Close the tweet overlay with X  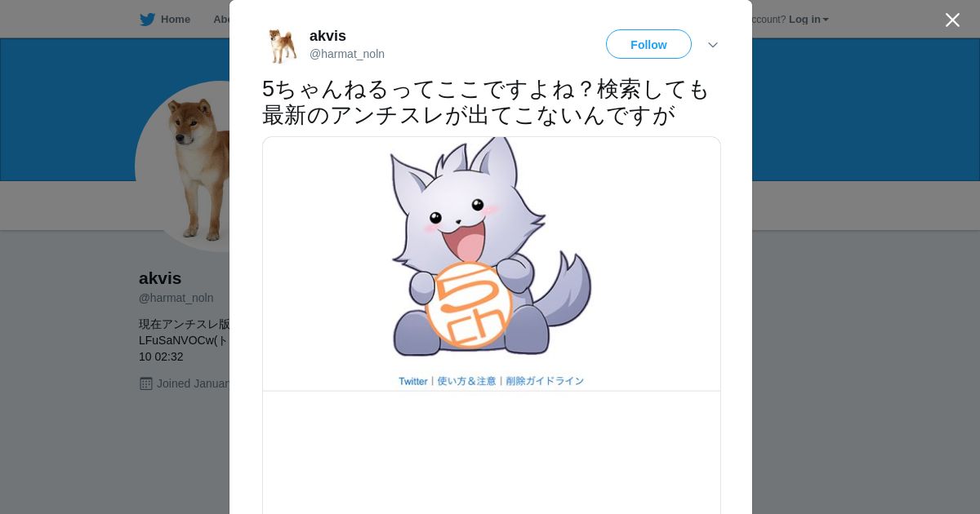point(952,20)
